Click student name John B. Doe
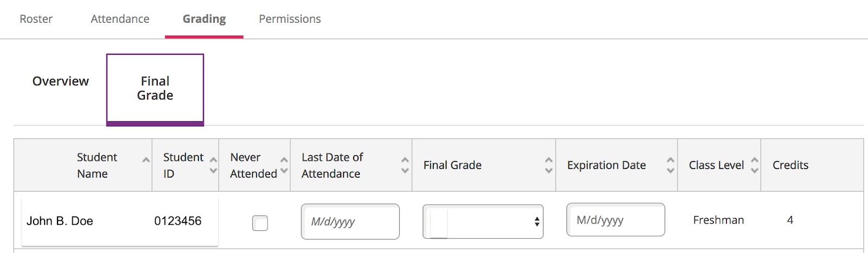 pyautogui.click(x=60, y=221)
